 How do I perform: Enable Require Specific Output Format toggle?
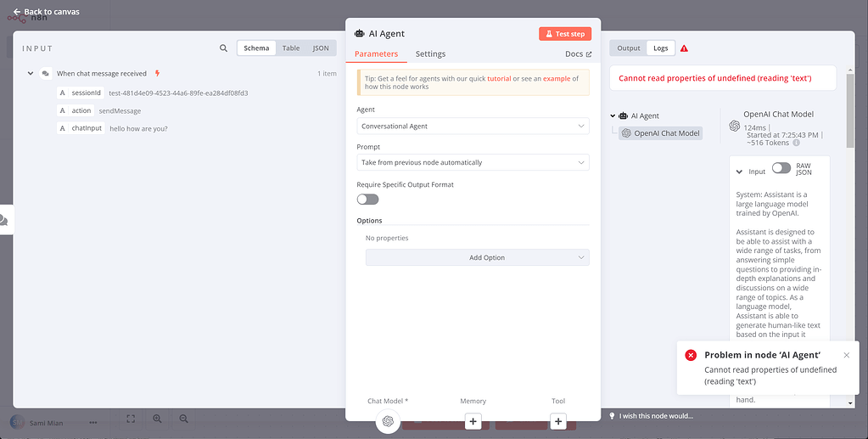click(367, 199)
